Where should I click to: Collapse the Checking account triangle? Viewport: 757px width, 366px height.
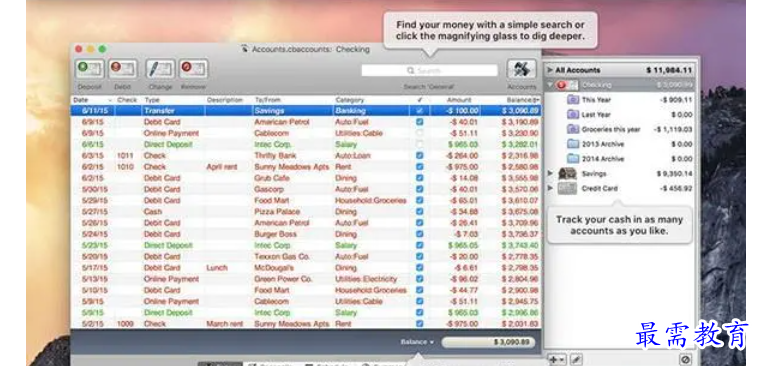click(x=550, y=85)
